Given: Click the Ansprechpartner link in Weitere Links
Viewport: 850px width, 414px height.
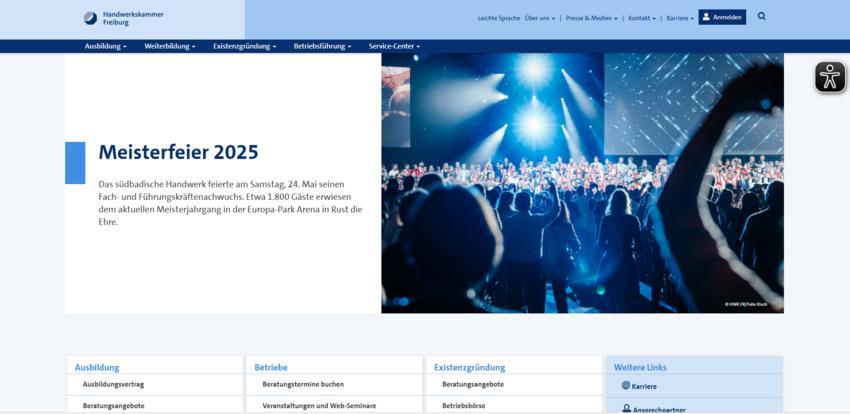Looking at the screenshot, I should (659, 410).
